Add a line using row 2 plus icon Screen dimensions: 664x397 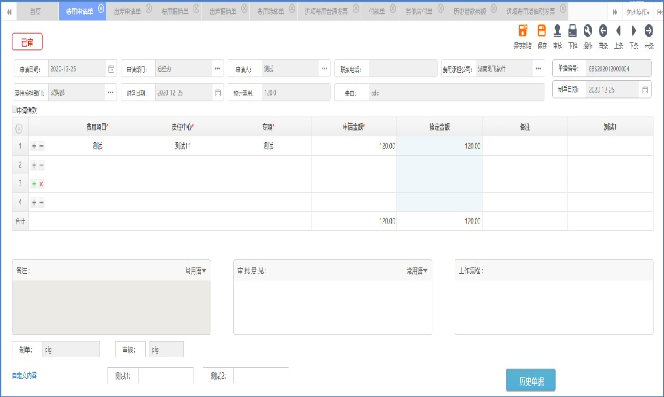click(34, 165)
